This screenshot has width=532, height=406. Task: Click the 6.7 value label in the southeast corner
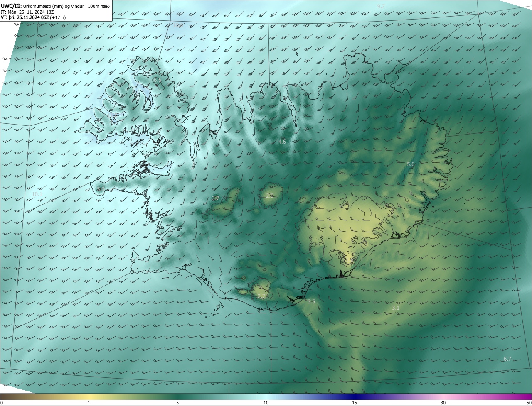coord(507,359)
